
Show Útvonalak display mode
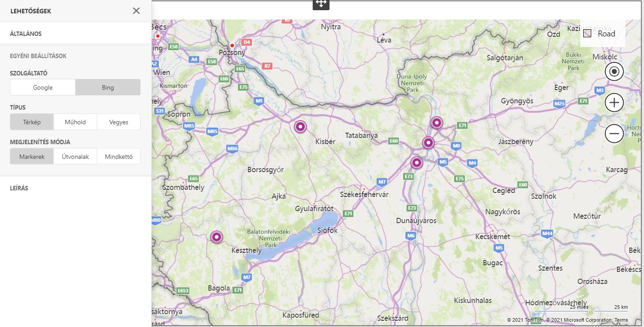[x=75, y=157]
